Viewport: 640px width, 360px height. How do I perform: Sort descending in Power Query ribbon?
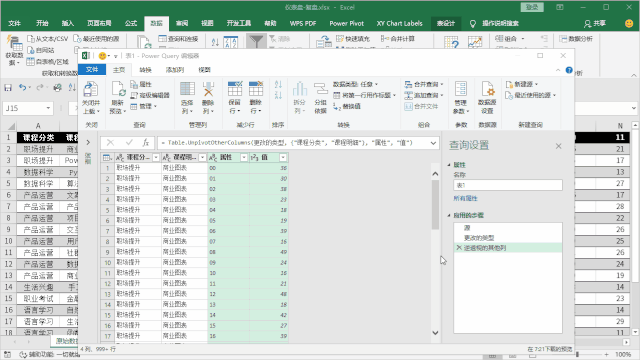point(278,95)
